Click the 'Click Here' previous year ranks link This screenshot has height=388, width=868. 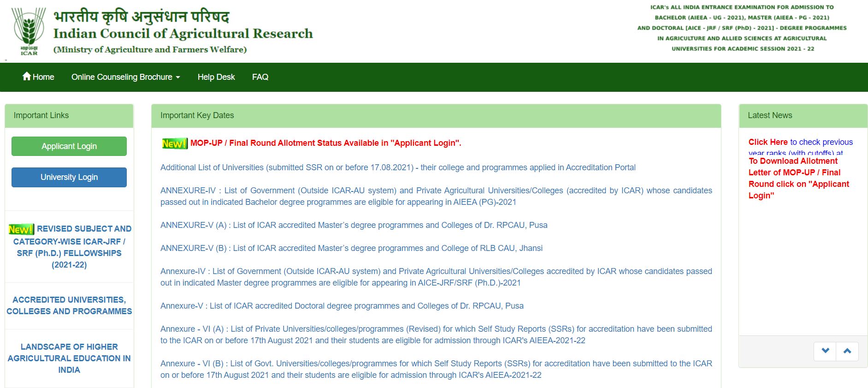click(768, 142)
